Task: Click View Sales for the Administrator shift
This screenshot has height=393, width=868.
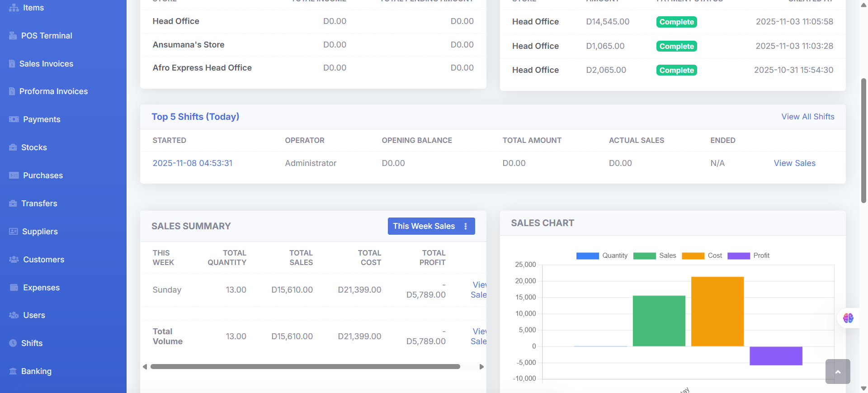Action: tap(794, 163)
